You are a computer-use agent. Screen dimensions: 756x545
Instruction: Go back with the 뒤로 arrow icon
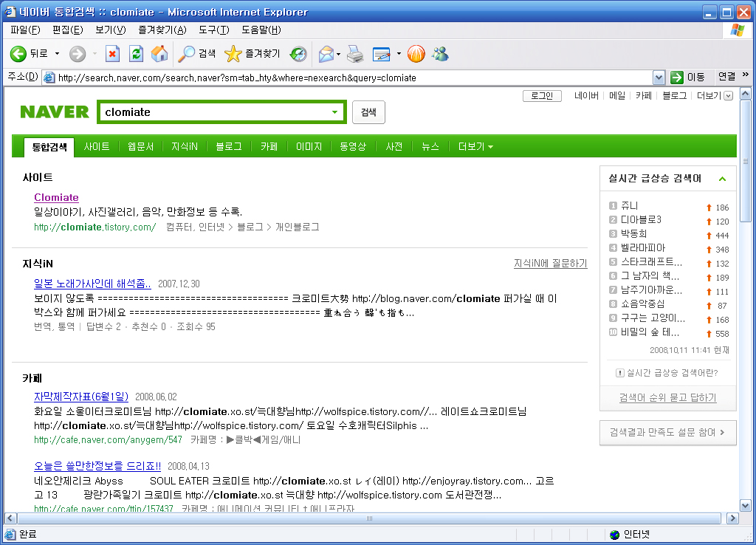pyautogui.click(x=18, y=53)
